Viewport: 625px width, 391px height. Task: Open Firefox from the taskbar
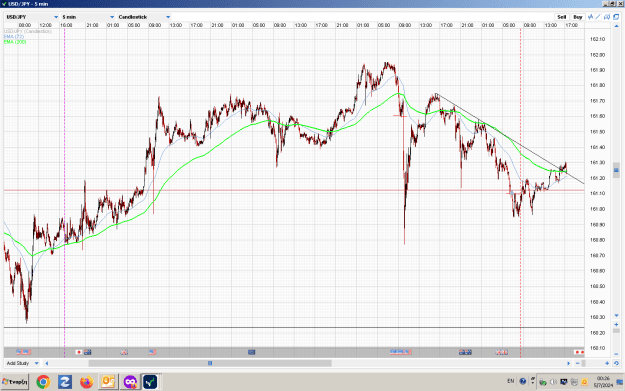point(86,382)
